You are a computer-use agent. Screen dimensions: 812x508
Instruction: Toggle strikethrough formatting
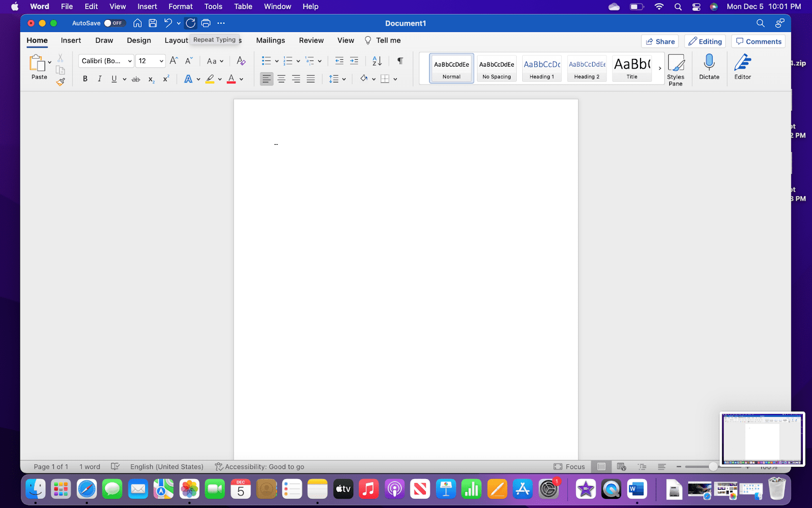tap(136, 79)
